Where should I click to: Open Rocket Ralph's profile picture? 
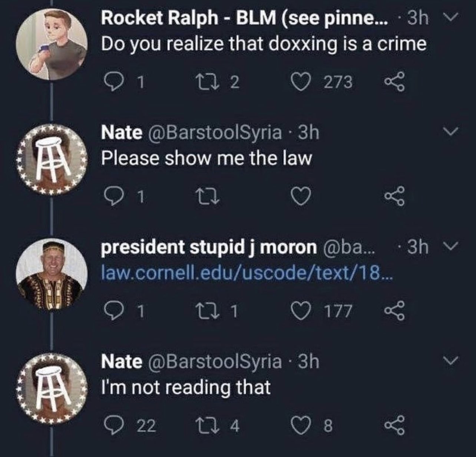click(54, 44)
